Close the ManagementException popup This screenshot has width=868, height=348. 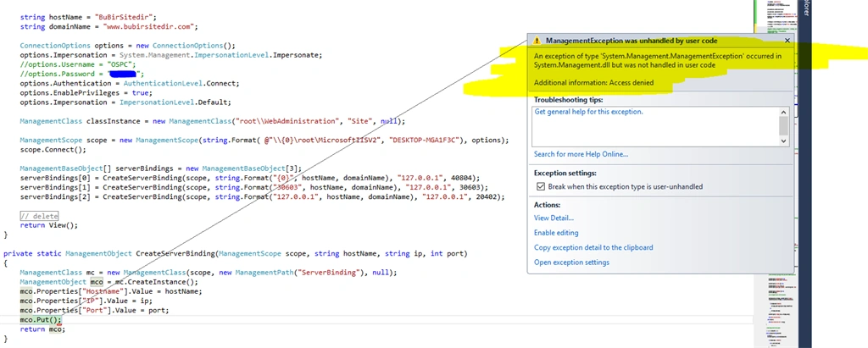787,41
